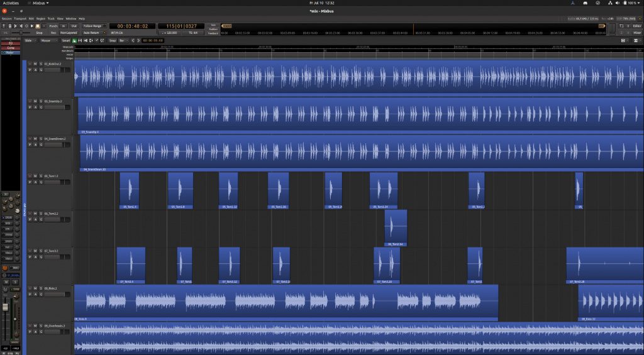Open Activities overview

tap(11, 3)
